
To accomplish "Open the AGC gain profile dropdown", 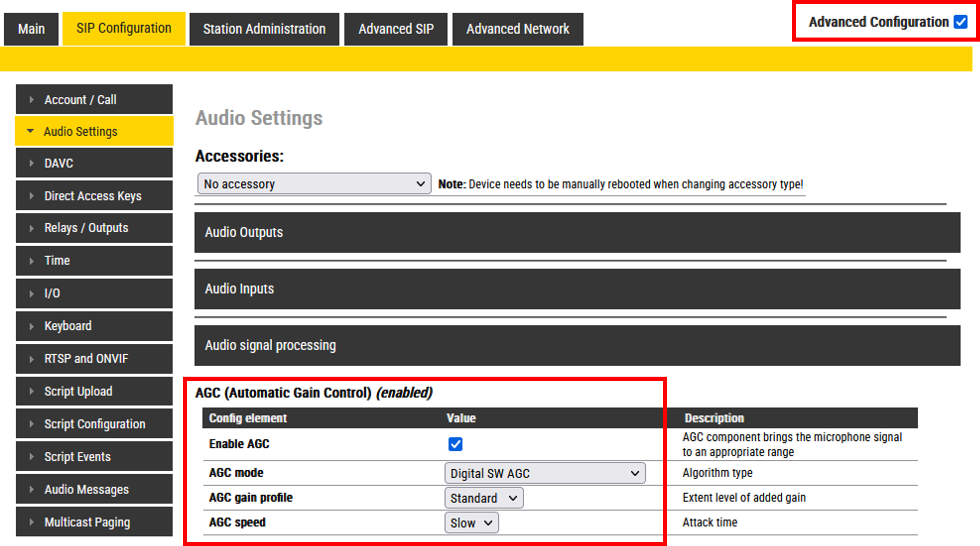I will pyautogui.click(x=484, y=498).
